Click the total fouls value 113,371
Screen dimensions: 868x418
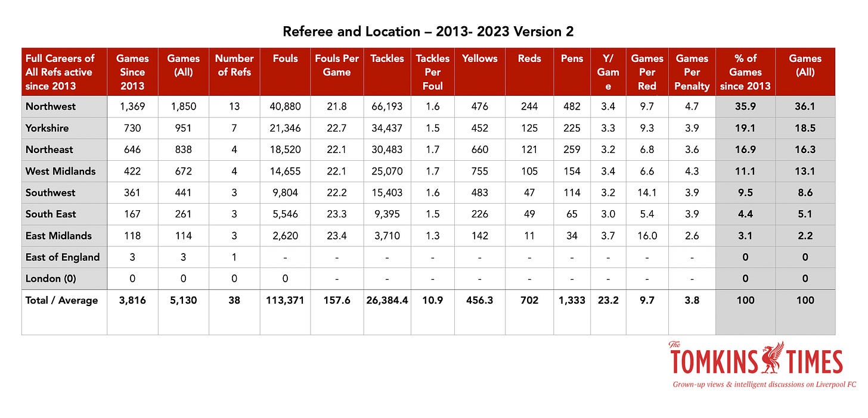click(x=285, y=300)
